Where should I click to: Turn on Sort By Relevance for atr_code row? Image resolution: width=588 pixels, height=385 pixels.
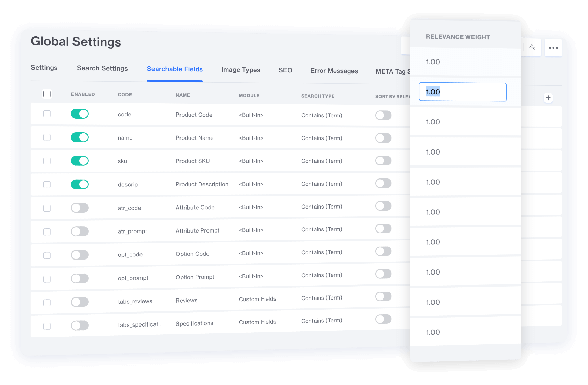[x=383, y=206]
